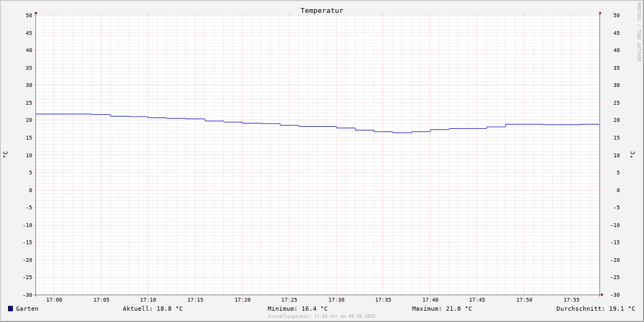Image resolution: width=644 pixels, height=322 pixels.
Task: Click the 50 label on left axis
Action: click(x=29, y=16)
